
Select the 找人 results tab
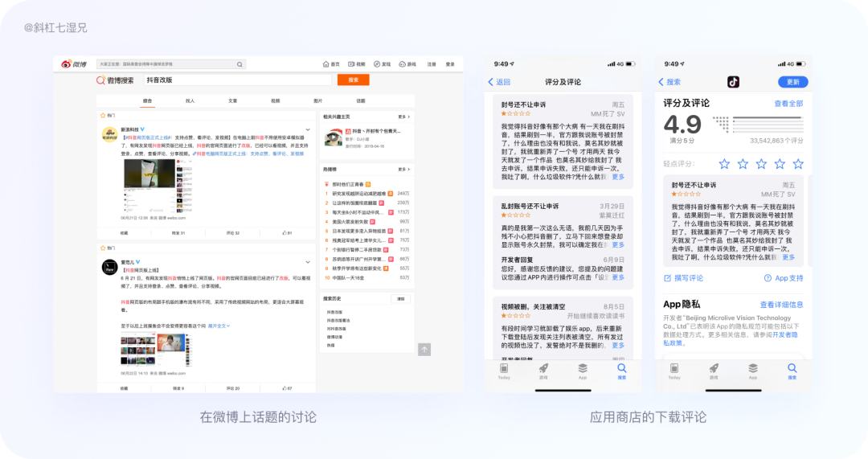coord(190,100)
